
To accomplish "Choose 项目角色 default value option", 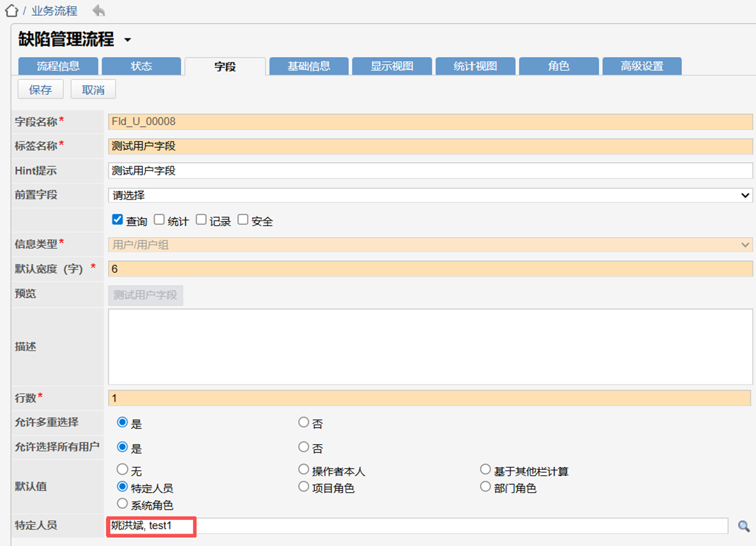I will (x=304, y=487).
